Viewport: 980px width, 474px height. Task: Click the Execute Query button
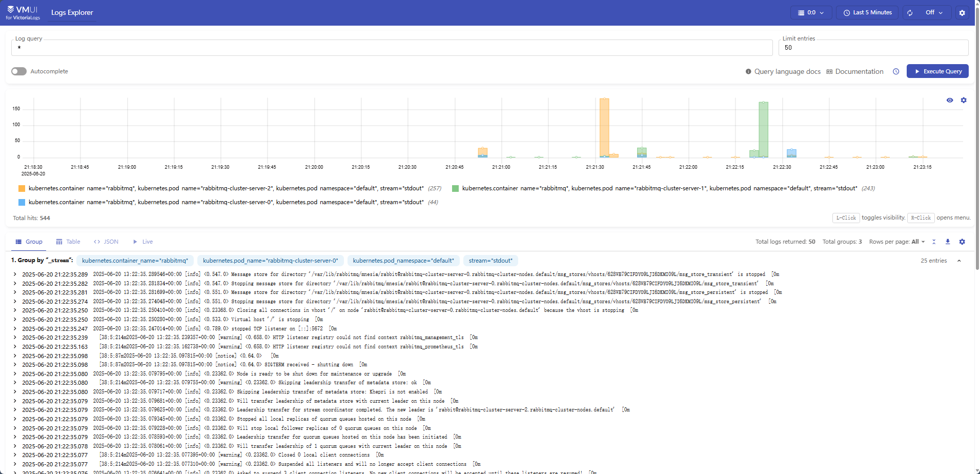coord(937,71)
